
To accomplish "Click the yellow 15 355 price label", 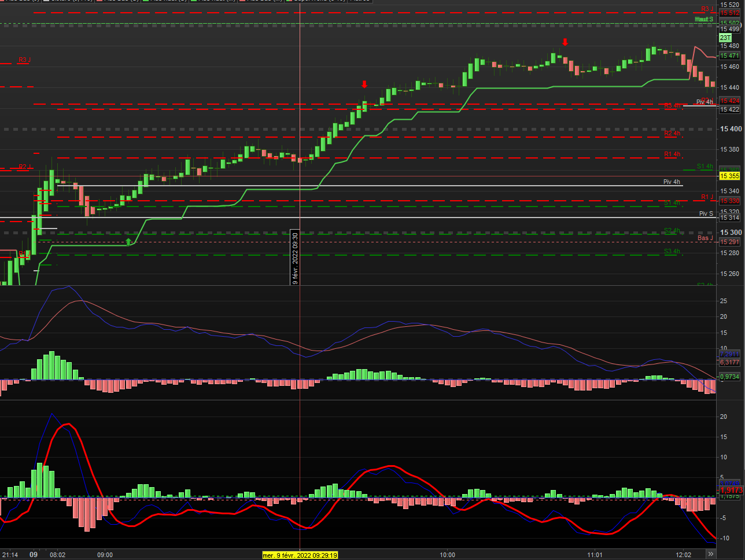I will tap(729, 176).
